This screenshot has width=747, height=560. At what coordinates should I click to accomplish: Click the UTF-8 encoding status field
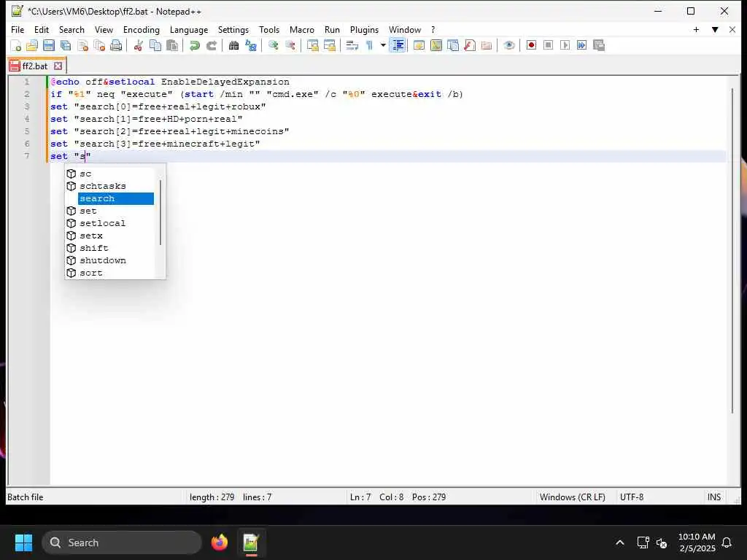[632, 497]
